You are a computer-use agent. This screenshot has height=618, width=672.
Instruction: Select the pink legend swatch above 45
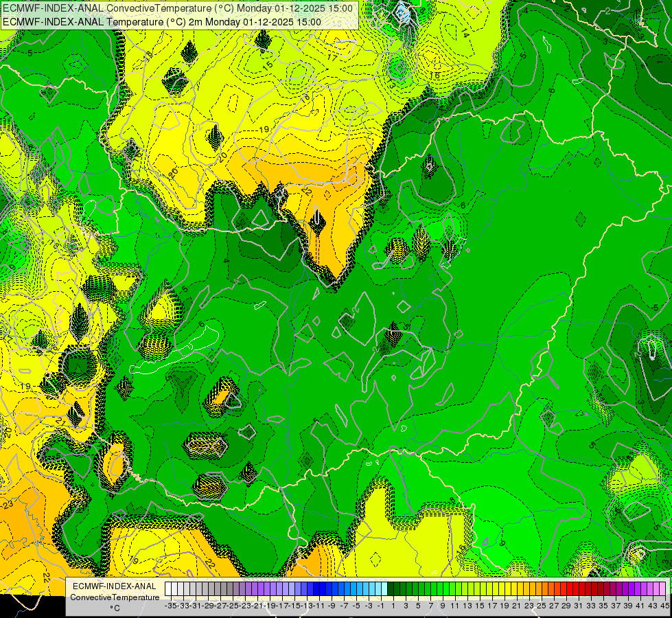pyautogui.click(x=662, y=589)
